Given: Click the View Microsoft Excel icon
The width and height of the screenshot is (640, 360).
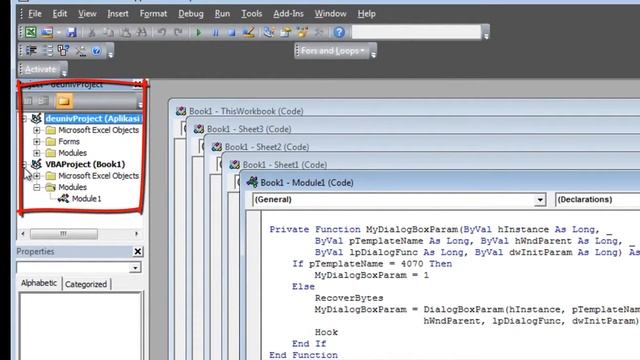Looking at the screenshot, I should tap(30, 32).
